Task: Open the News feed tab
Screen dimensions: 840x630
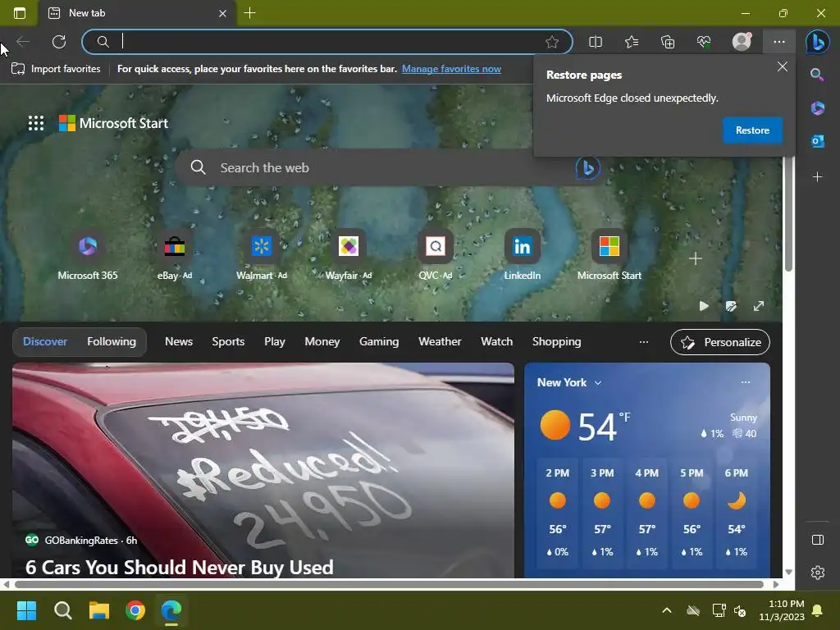Action: point(179,342)
